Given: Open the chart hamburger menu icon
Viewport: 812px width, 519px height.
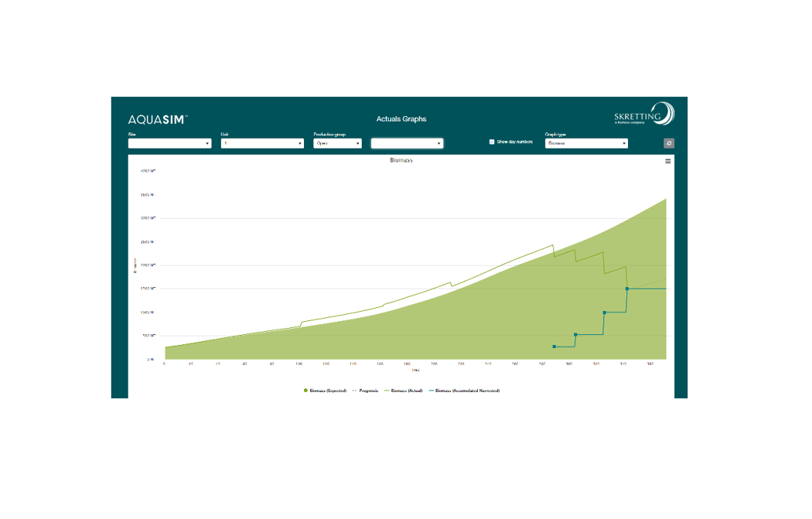Looking at the screenshot, I should pos(668,161).
